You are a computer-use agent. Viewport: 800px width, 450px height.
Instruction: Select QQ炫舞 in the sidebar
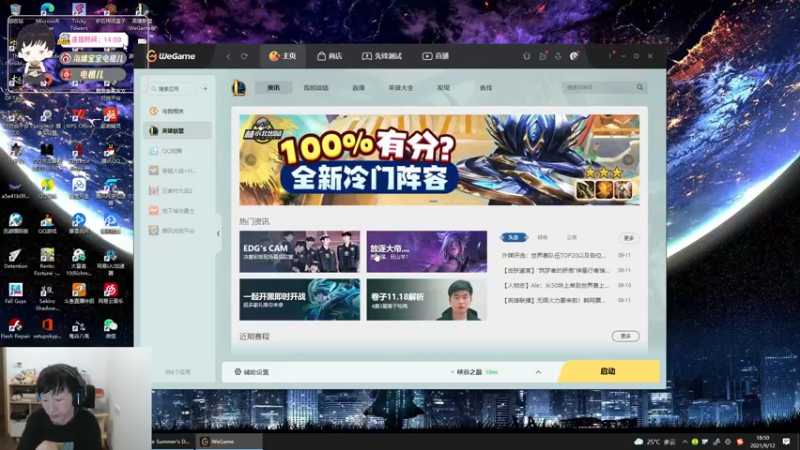(178, 151)
